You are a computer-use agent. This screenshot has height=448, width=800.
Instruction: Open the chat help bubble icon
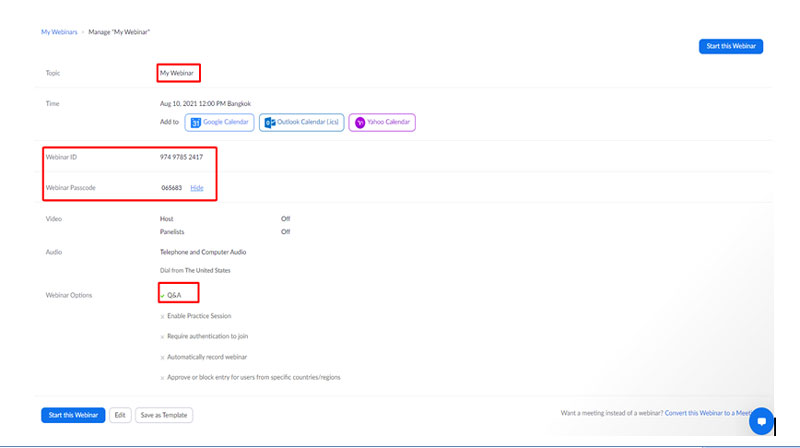(x=761, y=421)
